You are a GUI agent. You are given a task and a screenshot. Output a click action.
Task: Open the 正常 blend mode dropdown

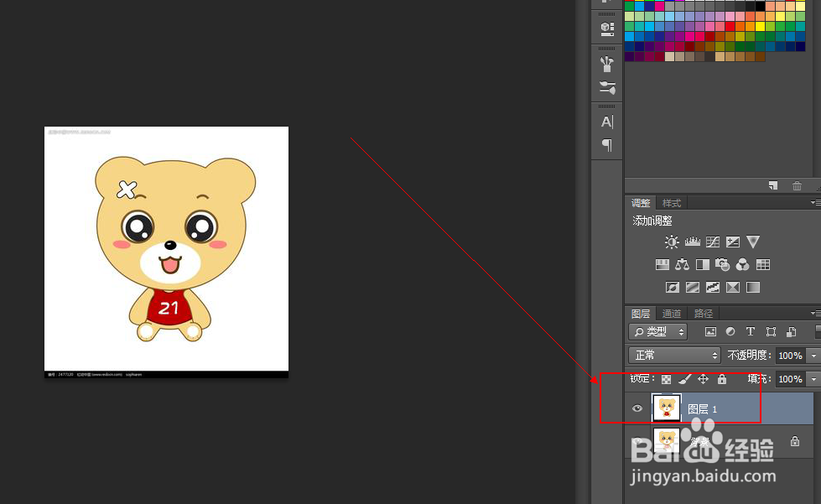tap(675, 356)
